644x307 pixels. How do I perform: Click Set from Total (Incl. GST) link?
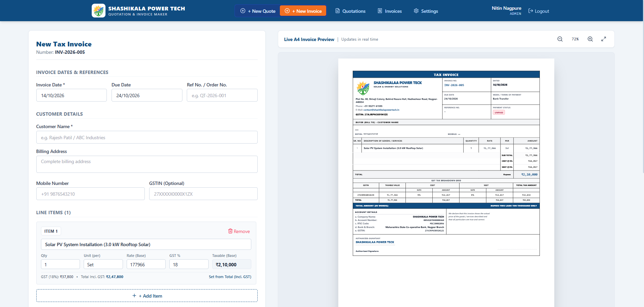tap(230, 277)
